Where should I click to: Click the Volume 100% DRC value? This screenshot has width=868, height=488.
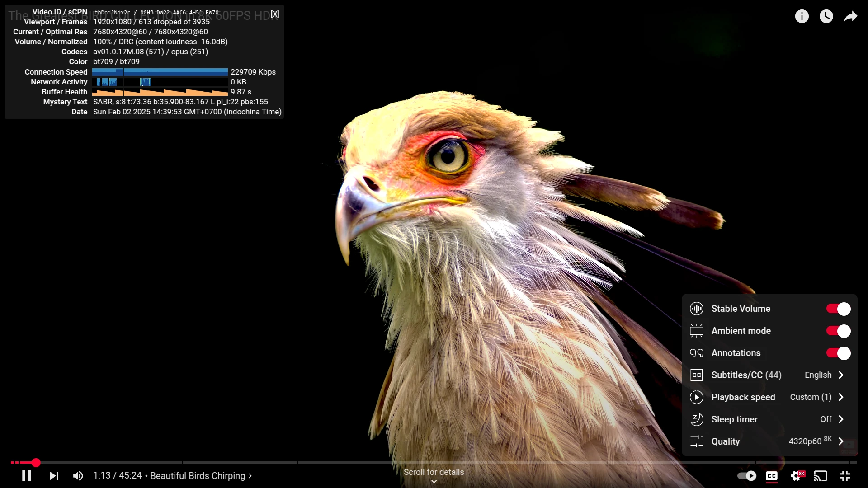point(160,42)
